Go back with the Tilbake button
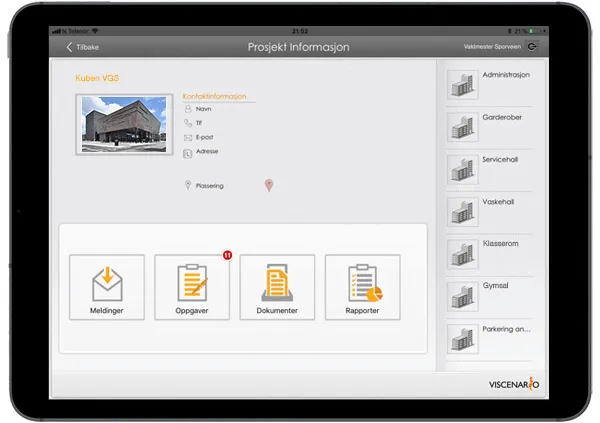Viewport: 600px width, 423px height. 83,47
